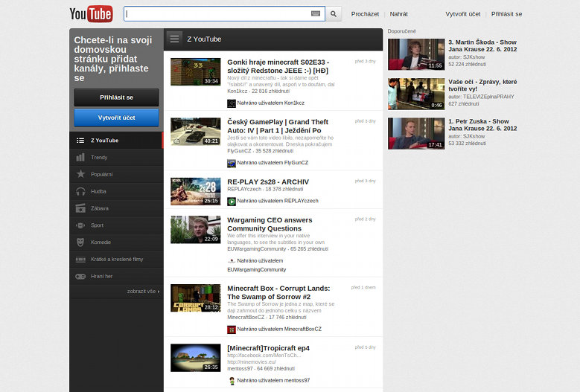This screenshot has width=580, height=392.
Task: Click Nahráno uživatelem mentoss97 text
Action: [x=273, y=381]
